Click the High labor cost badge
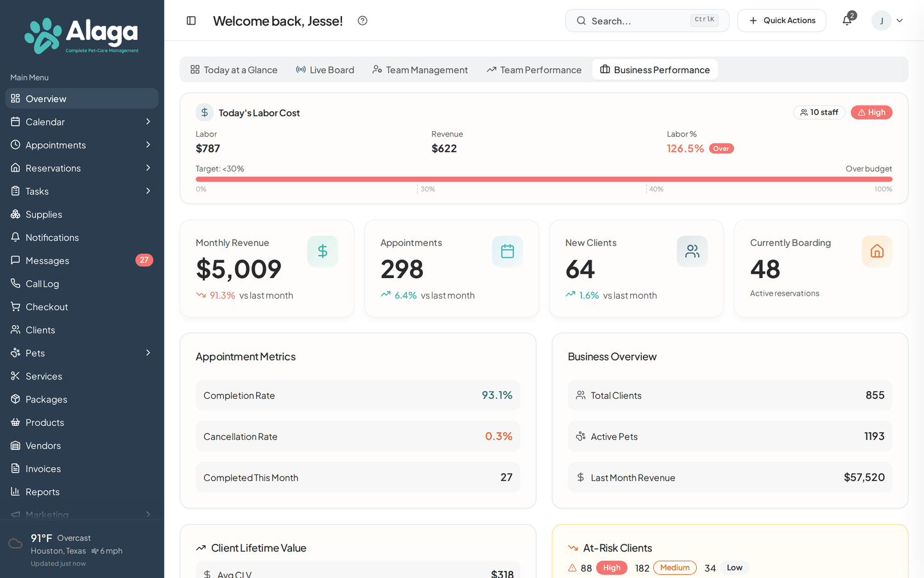924x578 pixels. click(x=871, y=112)
